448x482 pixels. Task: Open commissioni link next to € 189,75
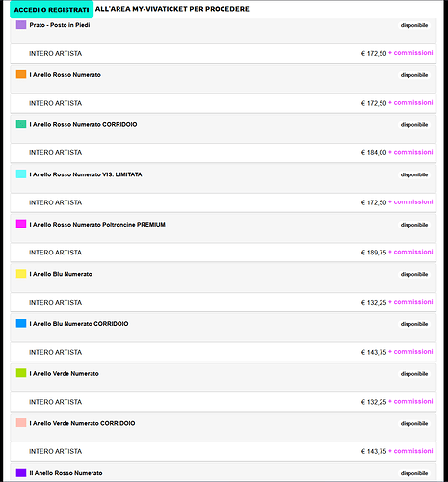(413, 252)
